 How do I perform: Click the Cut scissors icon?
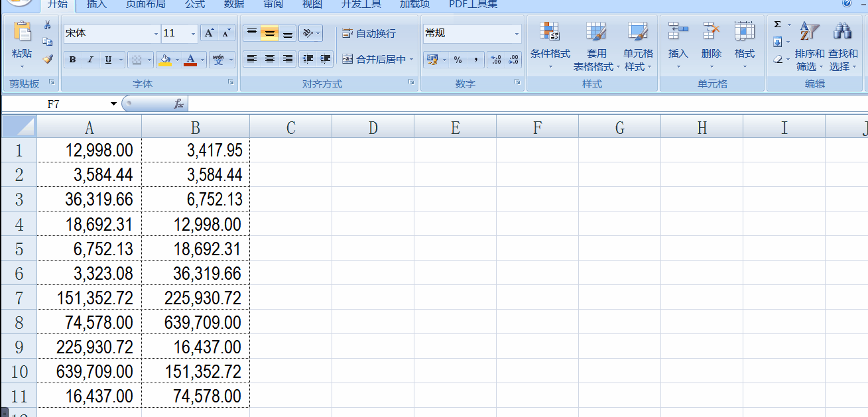tap(47, 25)
